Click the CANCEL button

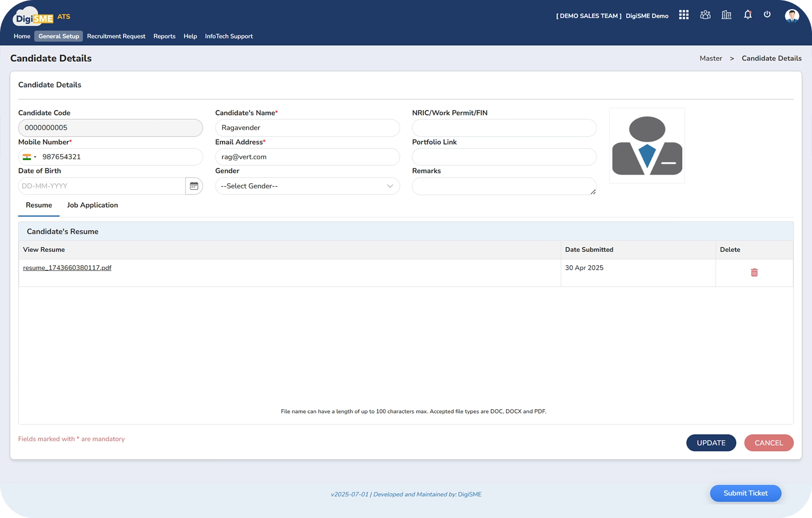point(769,443)
